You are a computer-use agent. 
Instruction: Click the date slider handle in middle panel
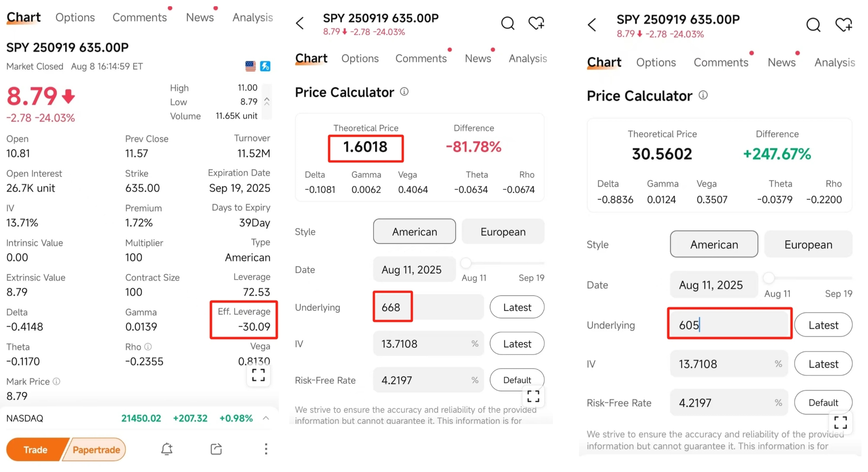tap(466, 263)
